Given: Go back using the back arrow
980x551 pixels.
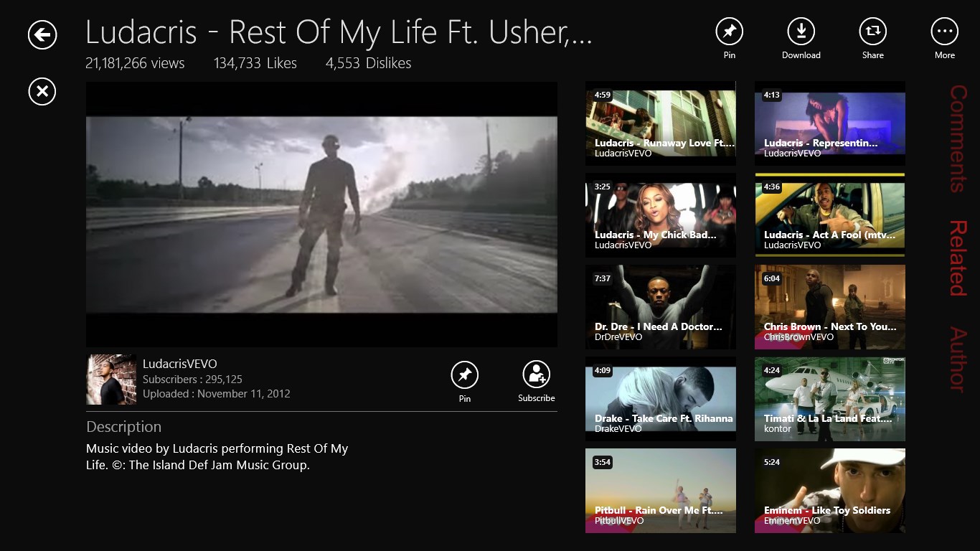Looking at the screenshot, I should (x=42, y=34).
